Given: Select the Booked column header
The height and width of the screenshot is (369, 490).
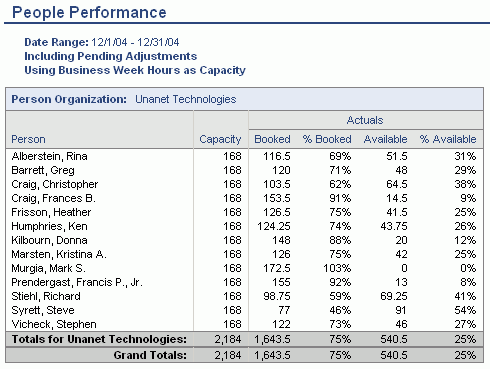Looking at the screenshot, I should [272, 139].
